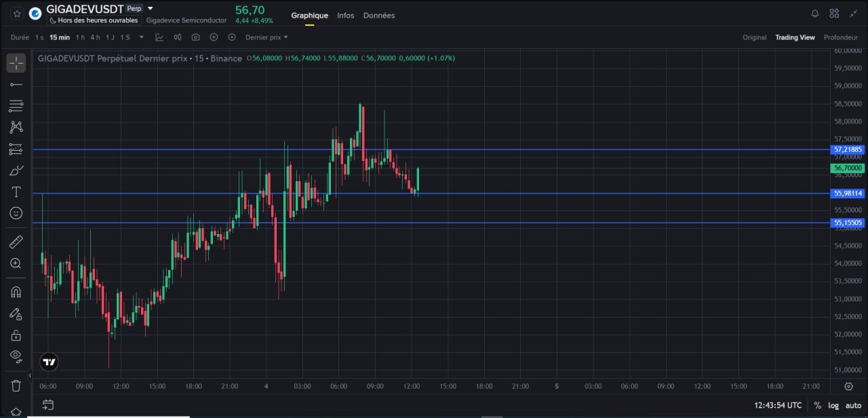Select the 1 S weekly interval
868x418 pixels.
pyautogui.click(x=125, y=37)
